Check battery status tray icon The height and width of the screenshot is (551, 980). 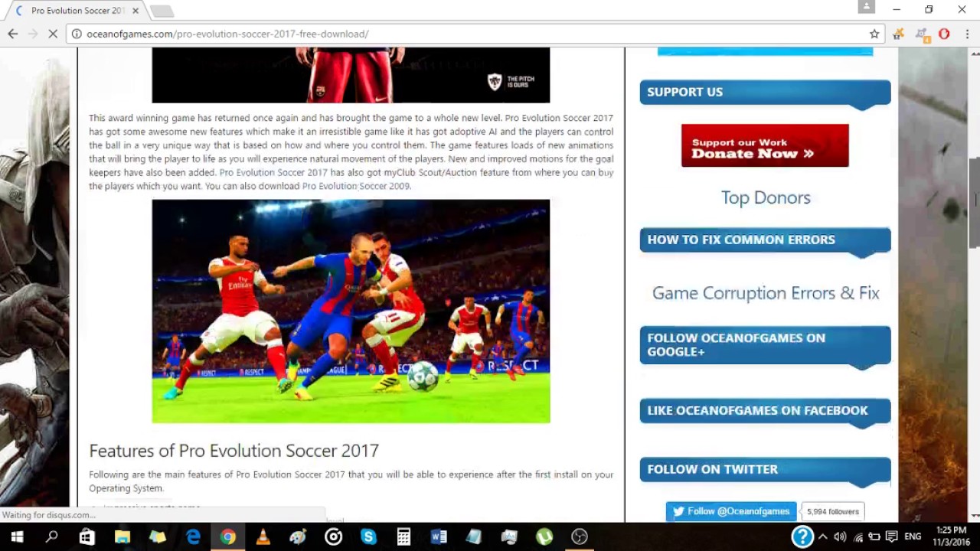point(874,536)
